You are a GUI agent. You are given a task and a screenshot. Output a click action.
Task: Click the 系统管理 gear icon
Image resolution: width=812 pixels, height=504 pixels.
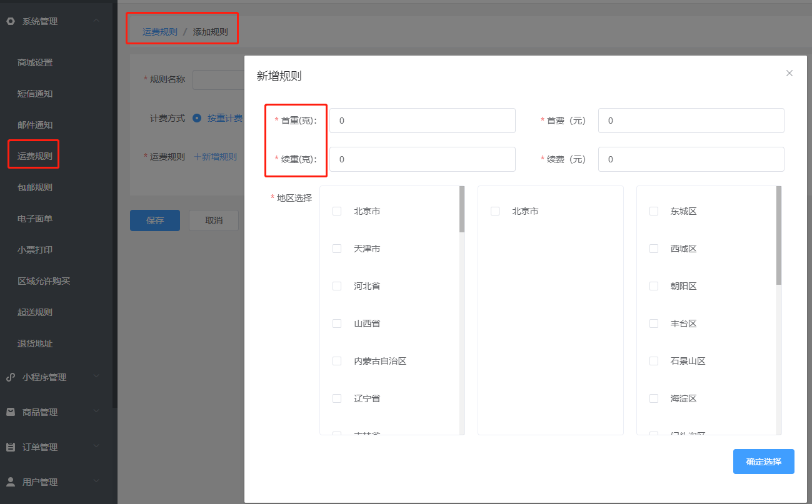(10, 21)
